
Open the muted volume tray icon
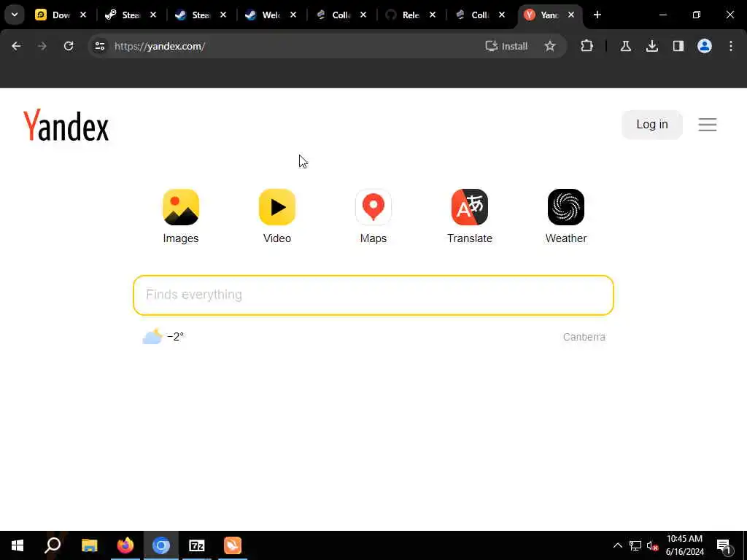point(652,545)
